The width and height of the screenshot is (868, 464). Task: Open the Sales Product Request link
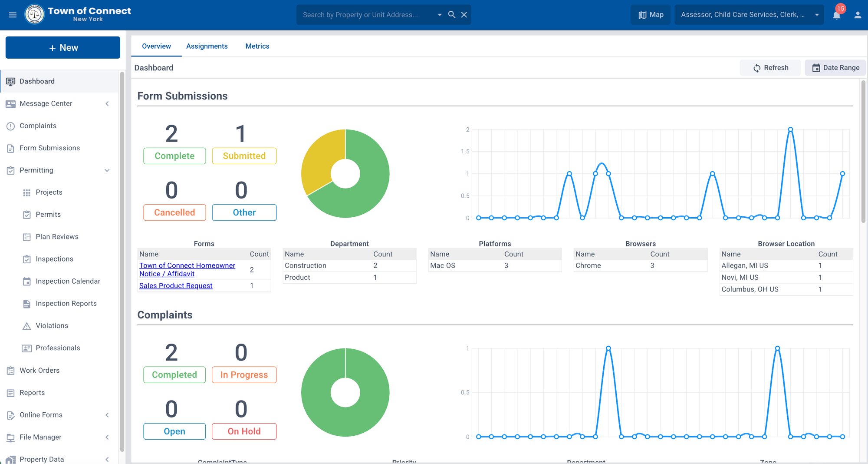coord(176,285)
